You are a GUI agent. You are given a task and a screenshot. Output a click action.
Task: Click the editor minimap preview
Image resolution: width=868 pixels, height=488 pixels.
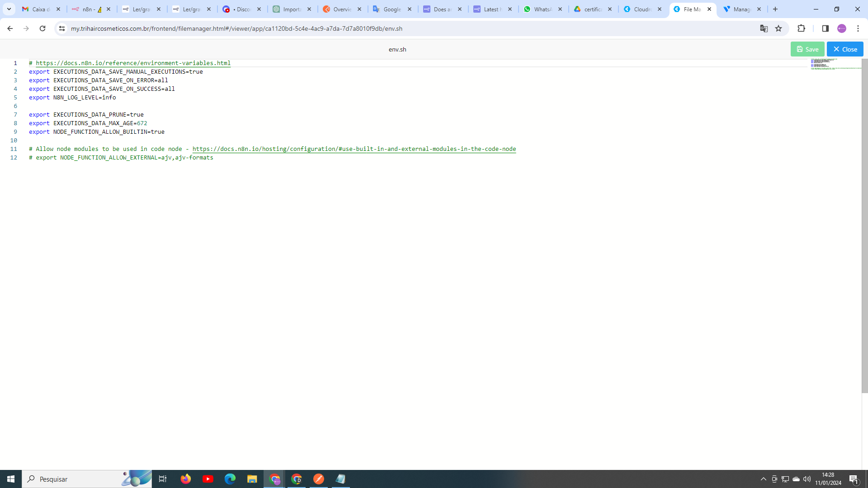835,64
